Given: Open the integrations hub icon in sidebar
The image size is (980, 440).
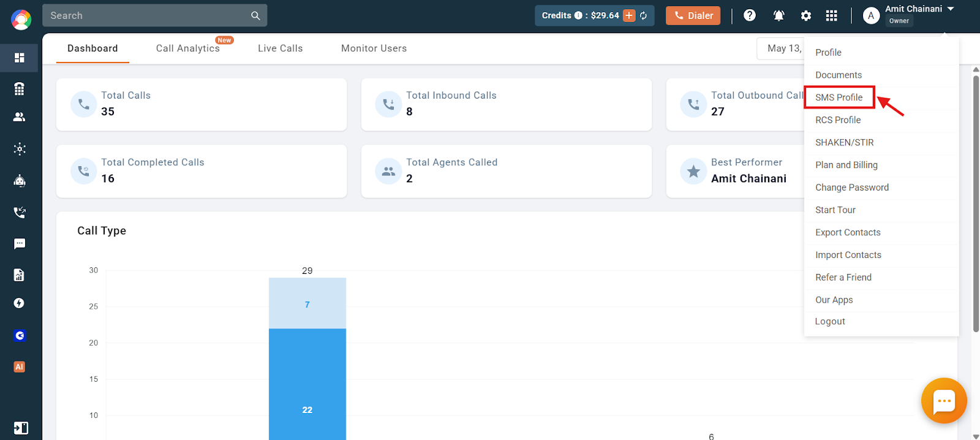Looking at the screenshot, I should pyautogui.click(x=20, y=149).
